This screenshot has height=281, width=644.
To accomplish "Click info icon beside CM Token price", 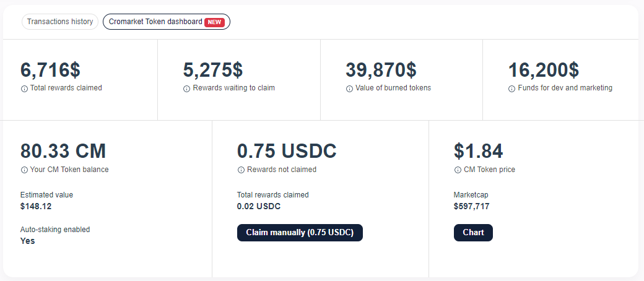I will pyautogui.click(x=458, y=170).
